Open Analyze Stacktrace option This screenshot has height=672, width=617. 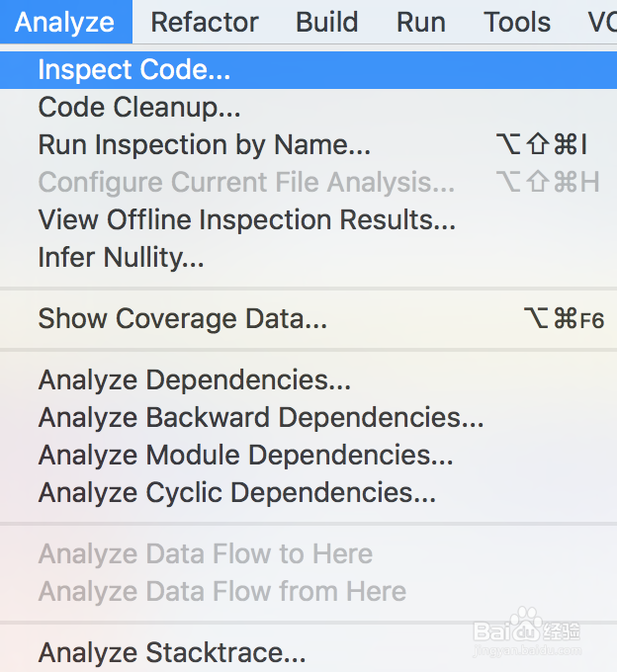pyautogui.click(x=172, y=653)
